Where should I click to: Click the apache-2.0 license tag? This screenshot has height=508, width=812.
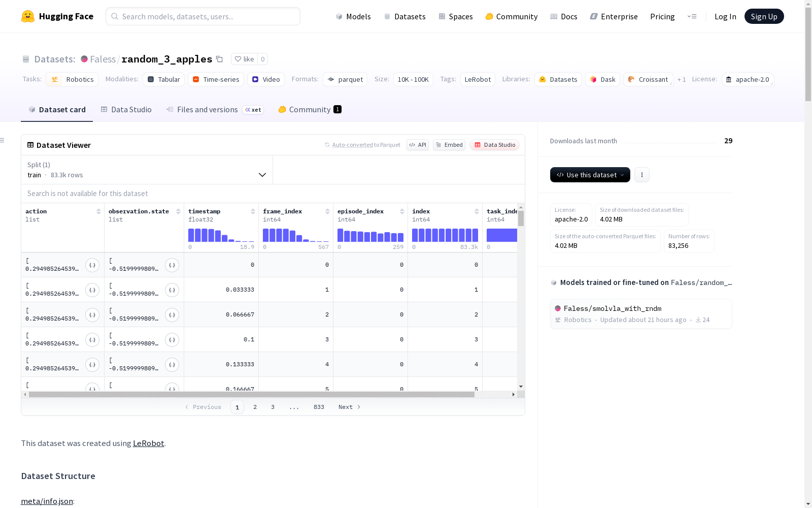tap(747, 79)
